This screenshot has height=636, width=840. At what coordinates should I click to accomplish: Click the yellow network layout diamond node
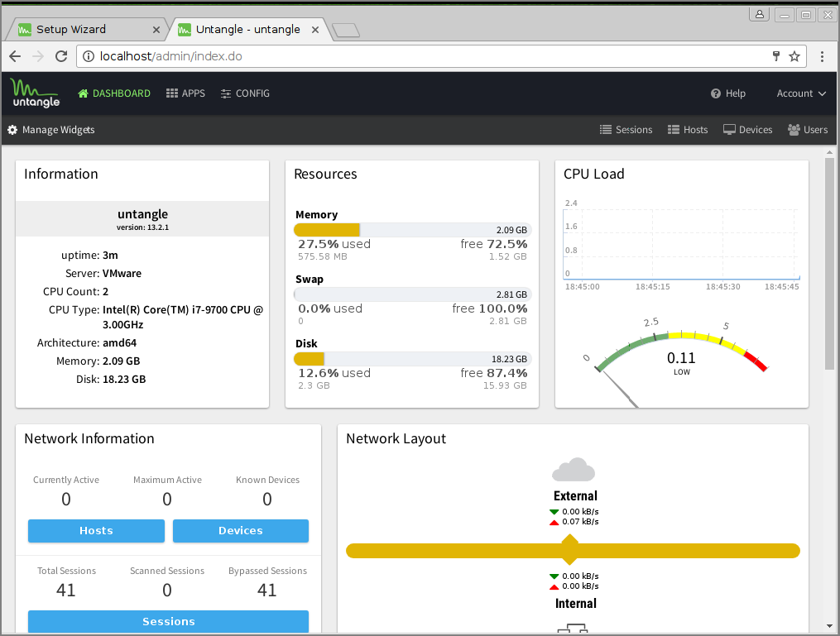pos(570,550)
